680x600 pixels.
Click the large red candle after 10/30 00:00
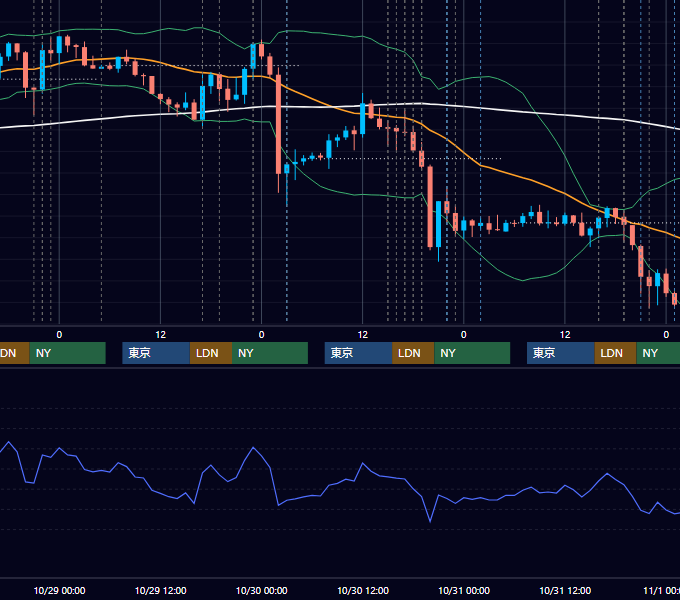[278, 124]
